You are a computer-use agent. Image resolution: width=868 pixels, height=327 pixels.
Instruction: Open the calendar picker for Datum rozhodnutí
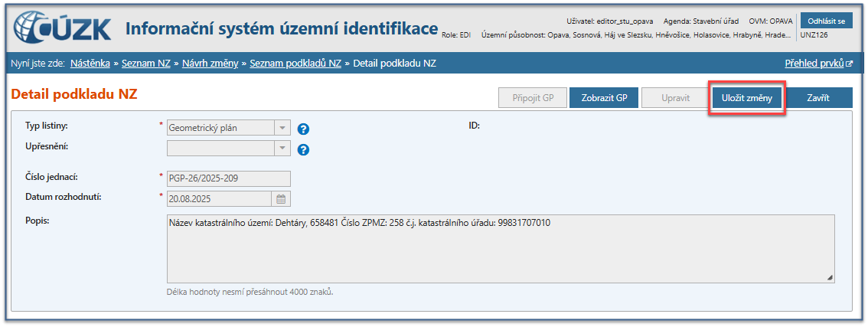(281, 199)
